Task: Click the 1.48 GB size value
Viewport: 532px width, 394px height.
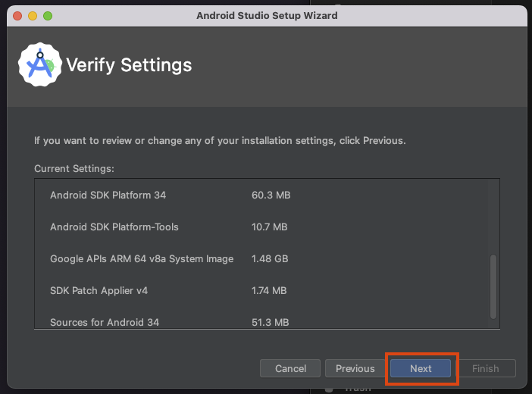Action: (x=270, y=258)
